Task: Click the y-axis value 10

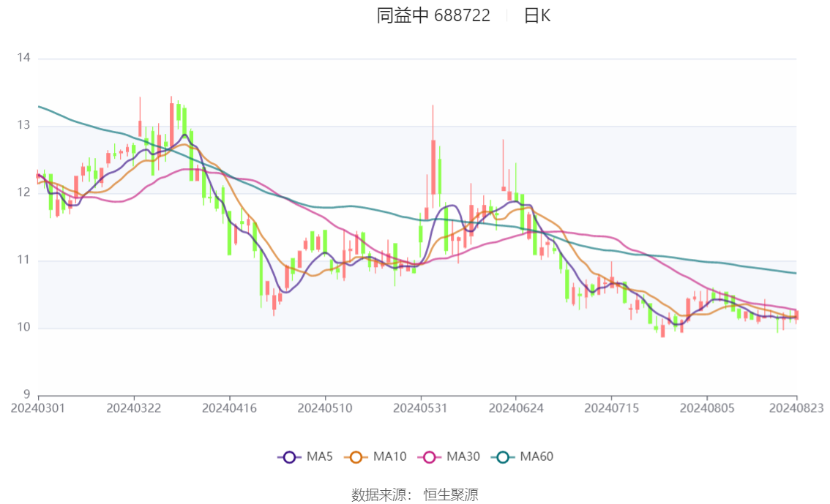Action: point(24,328)
